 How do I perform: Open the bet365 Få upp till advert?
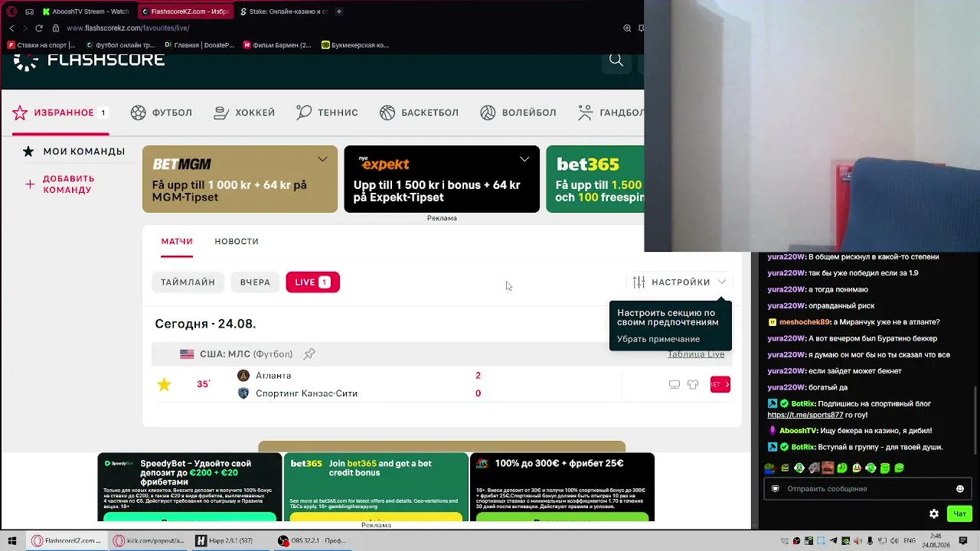tap(595, 179)
